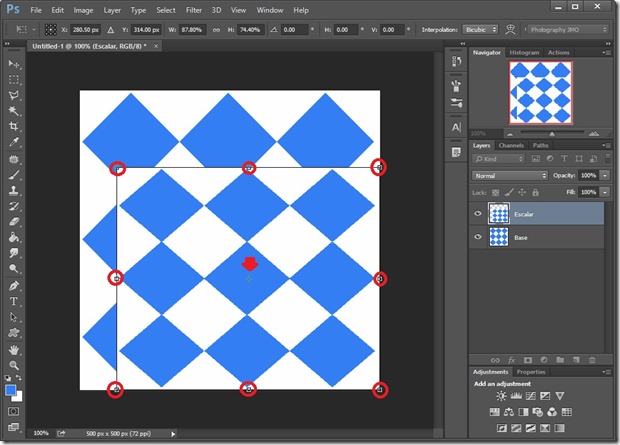
Task: Open the Filter menu
Action: point(194,10)
